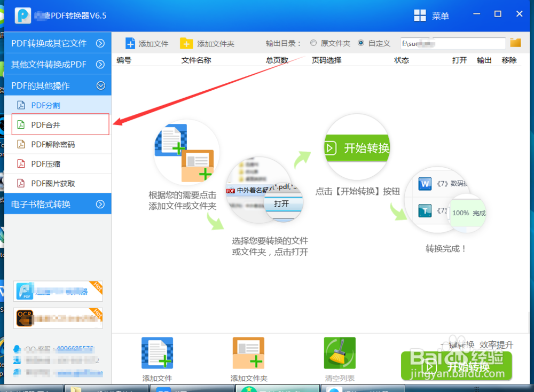Open the 菜单 grid menu icon
Viewport: 534px width, 392px height.
click(x=420, y=15)
